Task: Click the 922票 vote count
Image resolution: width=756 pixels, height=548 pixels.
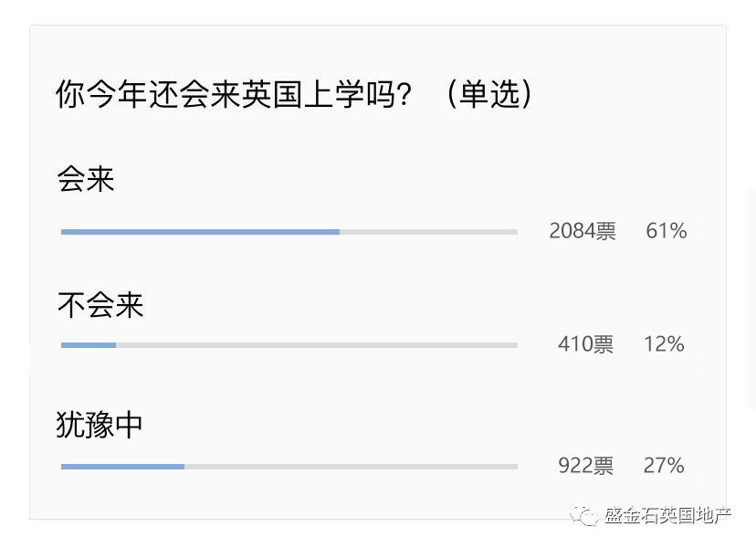Action: coord(585,466)
